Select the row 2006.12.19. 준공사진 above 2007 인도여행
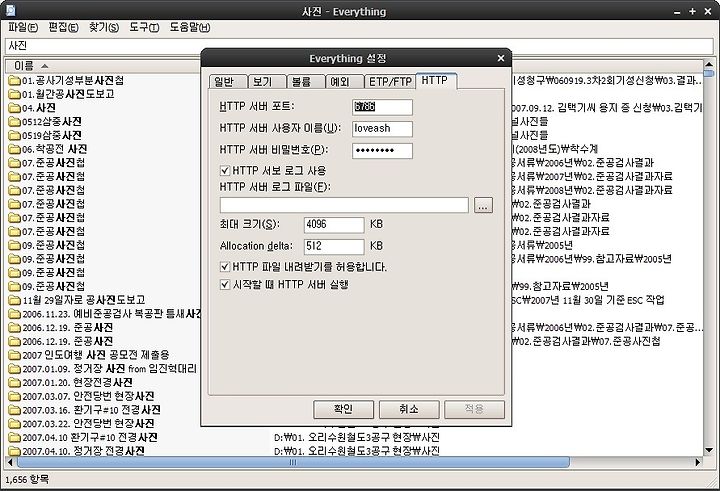720x491 pixels. coord(67,342)
